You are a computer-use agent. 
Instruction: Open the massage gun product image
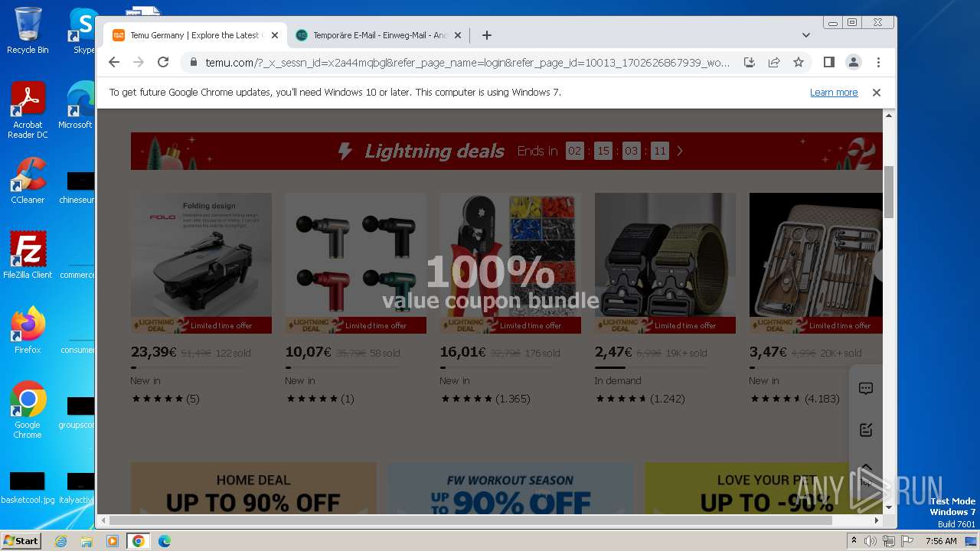[x=356, y=262]
